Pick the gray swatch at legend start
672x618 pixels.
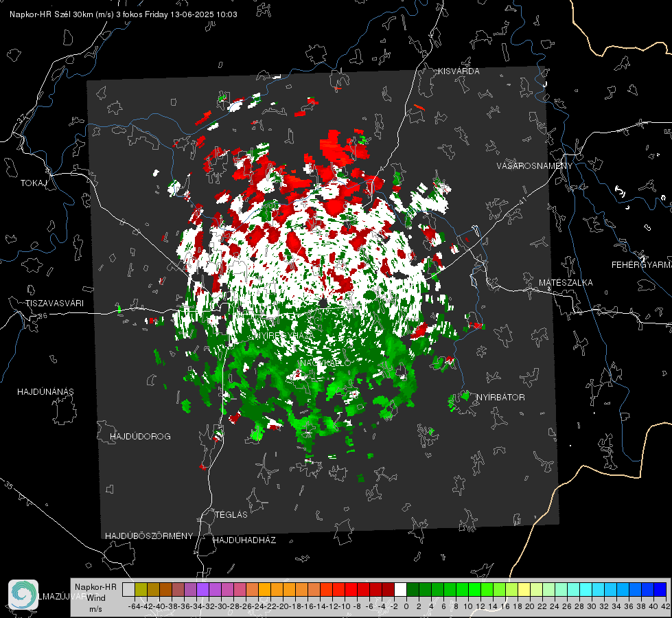[128, 589]
